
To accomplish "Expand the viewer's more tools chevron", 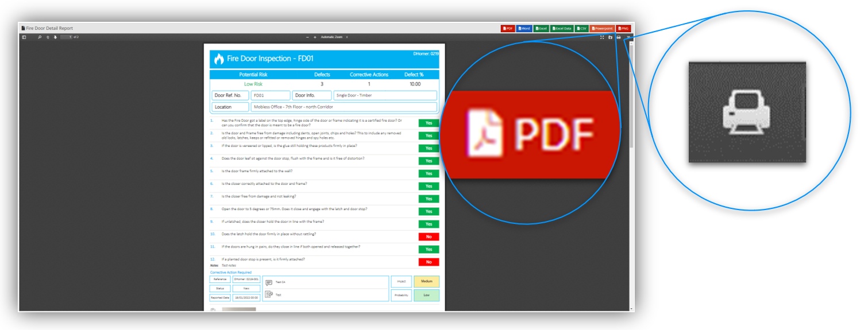I will pos(628,37).
